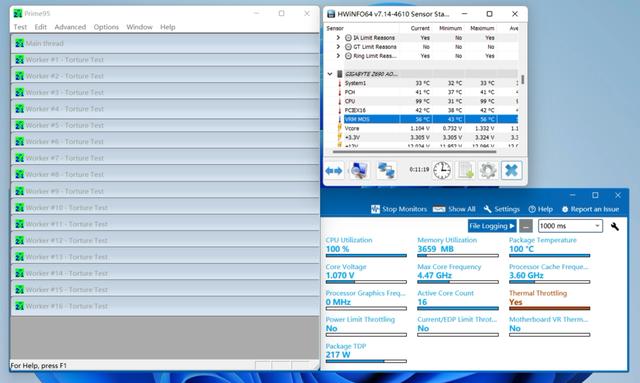Viewport: 640px width, 383px height.
Task: Open the 1000 ms refresh interval dropdown
Action: pyautogui.click(x=570, y=226)
